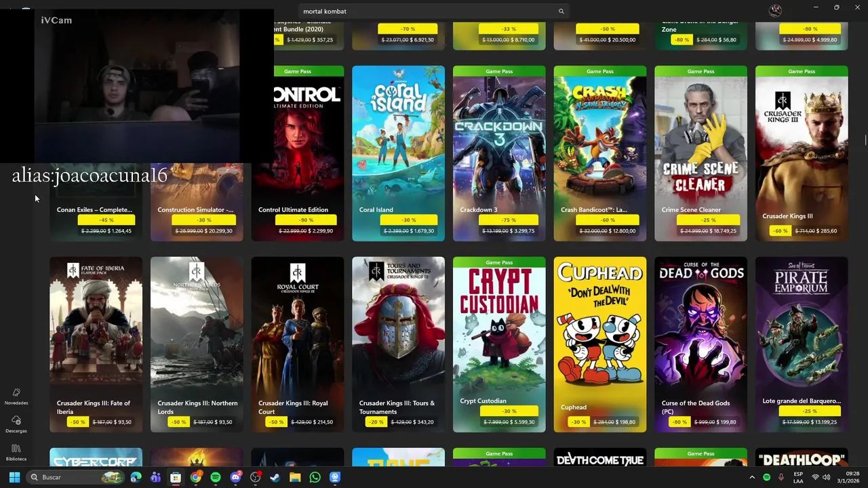
Task: Open the clock and date 09:28 panel
Action: click(x=848, y=477)
